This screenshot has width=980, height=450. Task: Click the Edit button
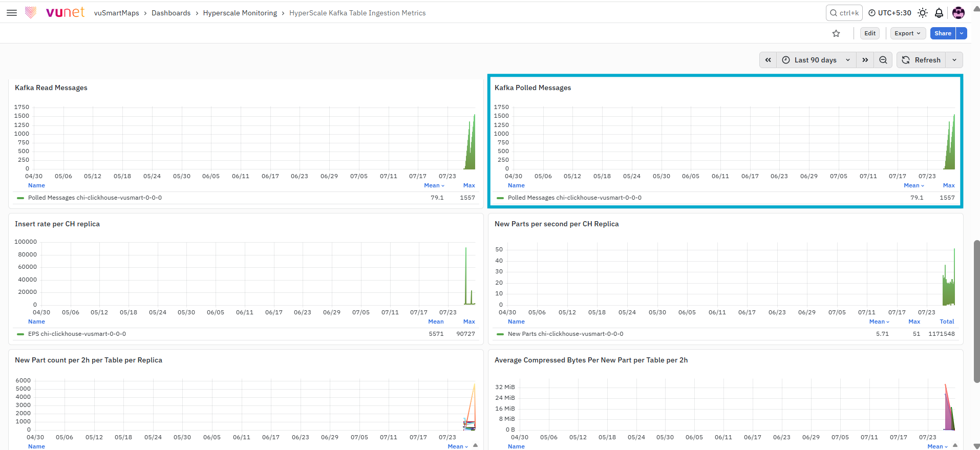pyautogui.click(x=870, y=33)
